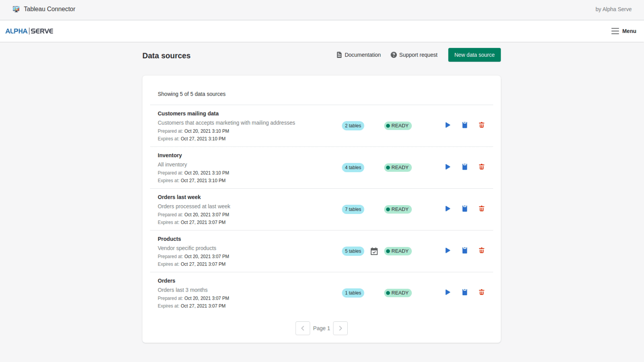Click the Support request question icon
The width and height of the screenshot is (644, 362).
393,55
